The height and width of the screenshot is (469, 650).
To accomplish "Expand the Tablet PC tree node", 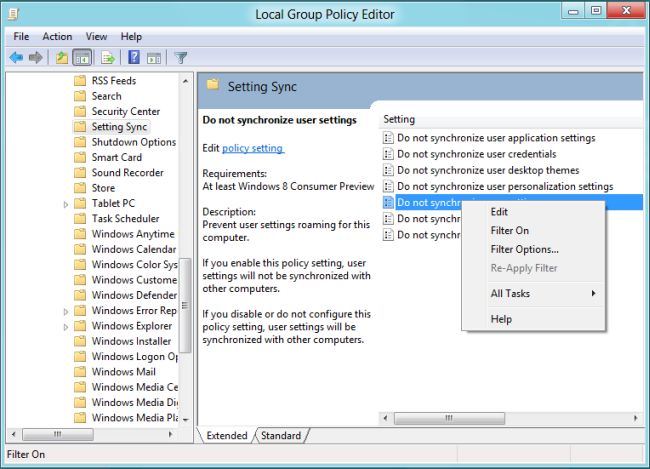I will click(66, 204).
